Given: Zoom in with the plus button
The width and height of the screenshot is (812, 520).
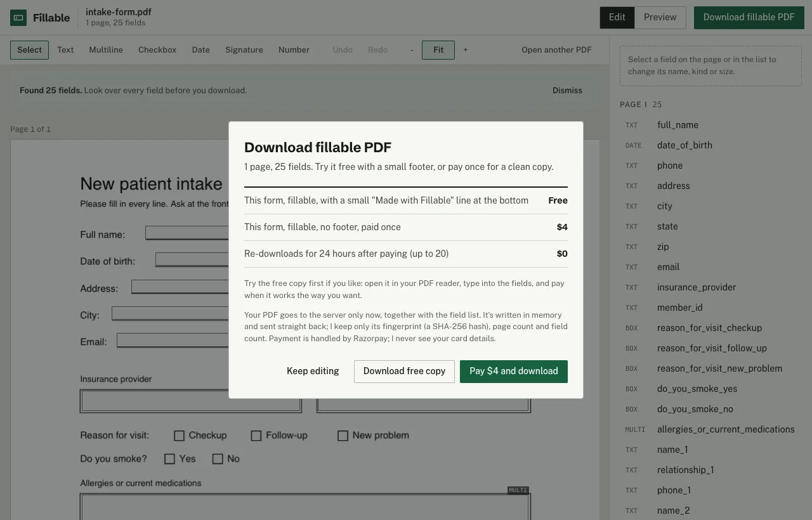Looking at the screenshot, I should point(466,50).
